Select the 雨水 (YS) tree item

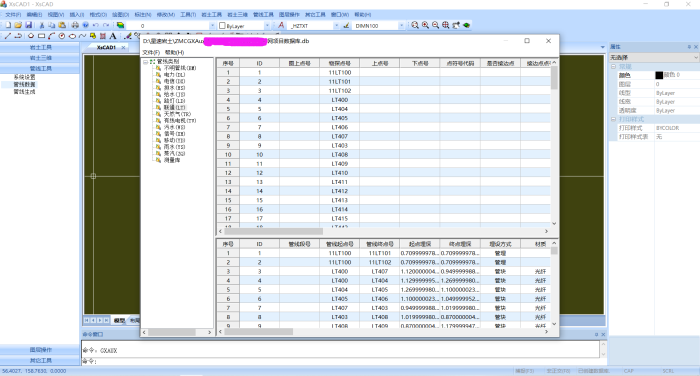pos(175,146)
